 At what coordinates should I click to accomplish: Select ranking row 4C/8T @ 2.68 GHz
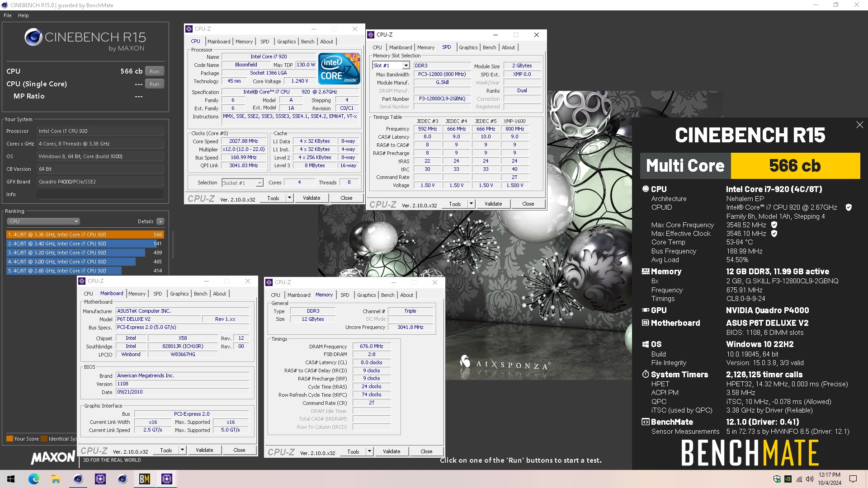tap(85, 271)
